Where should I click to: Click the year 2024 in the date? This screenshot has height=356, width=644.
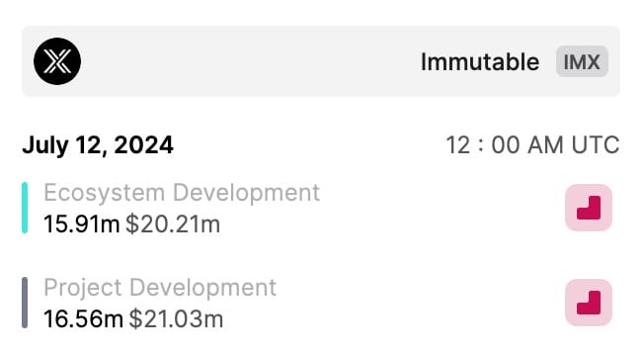[x=143, y=145]
